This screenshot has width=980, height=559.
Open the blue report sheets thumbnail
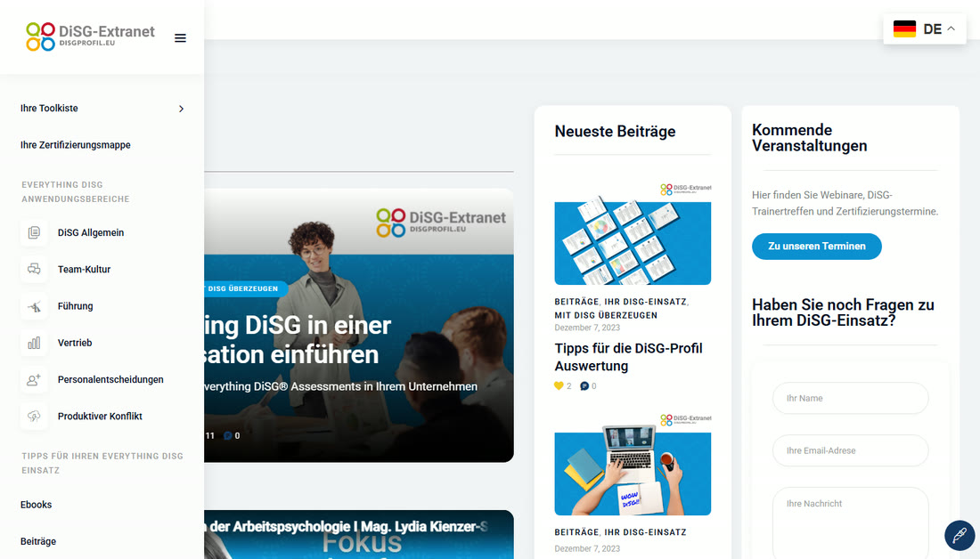click(633, 234)
